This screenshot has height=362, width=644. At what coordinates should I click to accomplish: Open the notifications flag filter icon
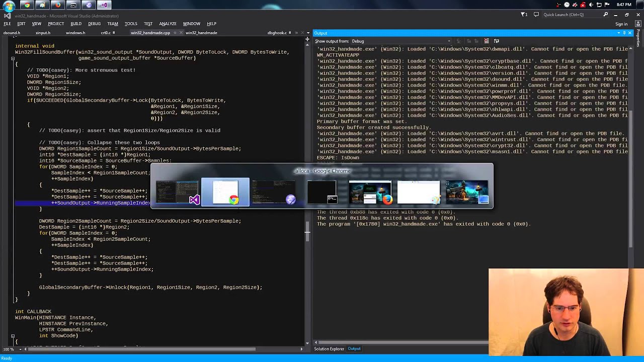click(524, 15)
